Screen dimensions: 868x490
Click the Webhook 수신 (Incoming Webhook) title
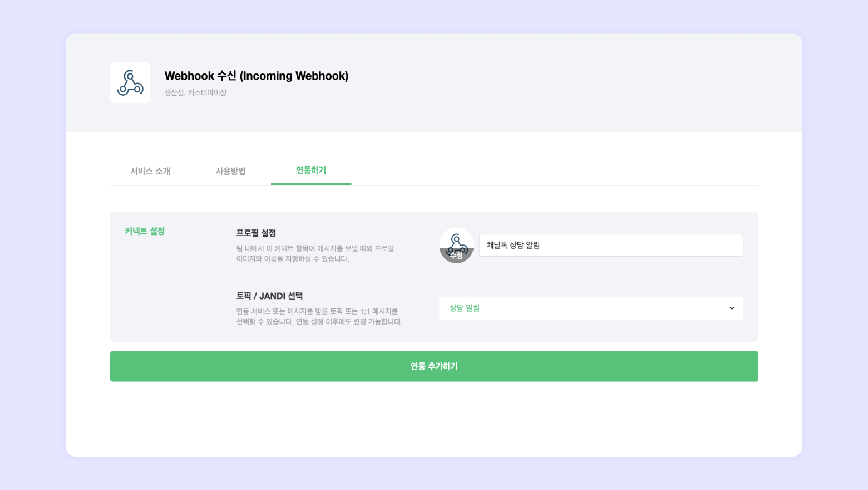pyautogui.click(x=257, y=76)
